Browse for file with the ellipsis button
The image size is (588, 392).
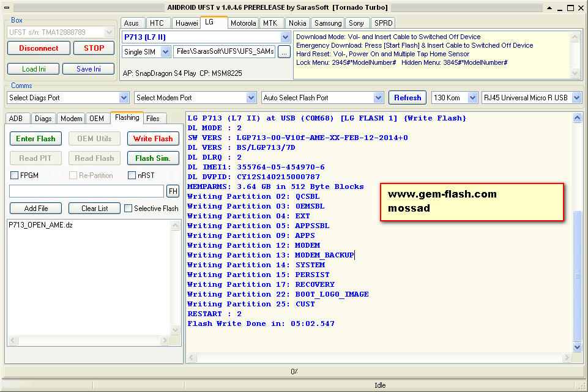(285, 52)
